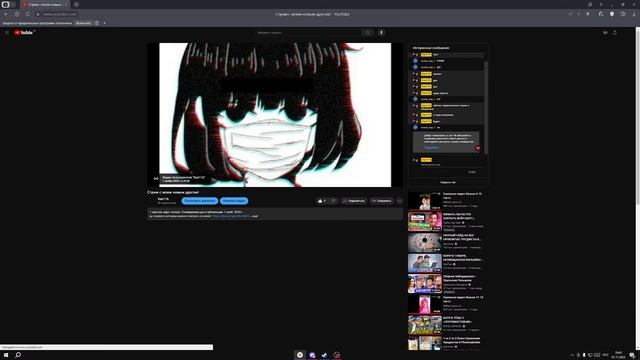Open the YouTube hamburger guide menu
Screen dimensions: 640x360
[x=7, y=33]
